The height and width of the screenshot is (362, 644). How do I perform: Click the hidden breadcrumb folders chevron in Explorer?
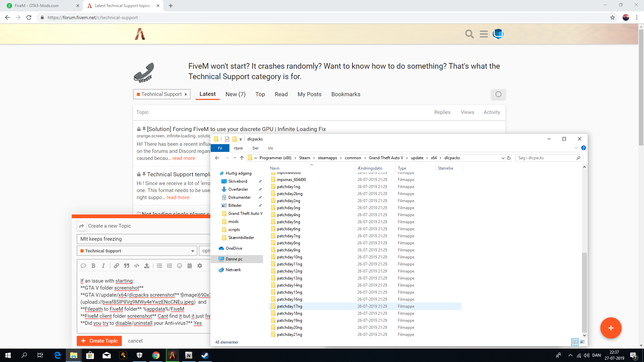[256, 158]
